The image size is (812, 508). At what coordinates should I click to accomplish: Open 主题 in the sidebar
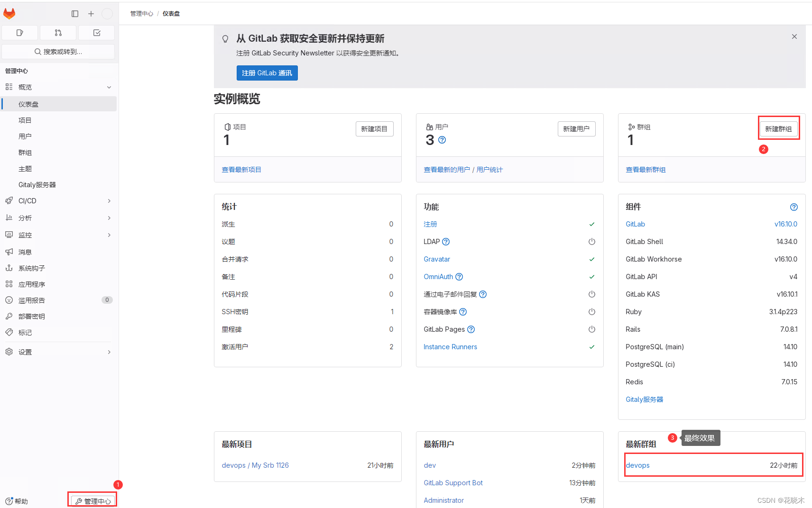(x=59, y=169)
